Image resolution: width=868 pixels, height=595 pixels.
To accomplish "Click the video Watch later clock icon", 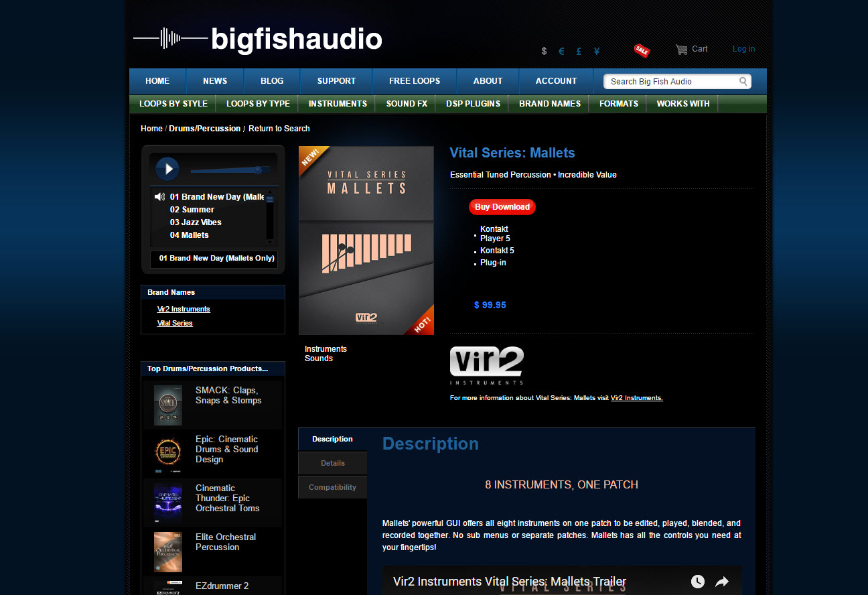I will [x=698, y=582].
